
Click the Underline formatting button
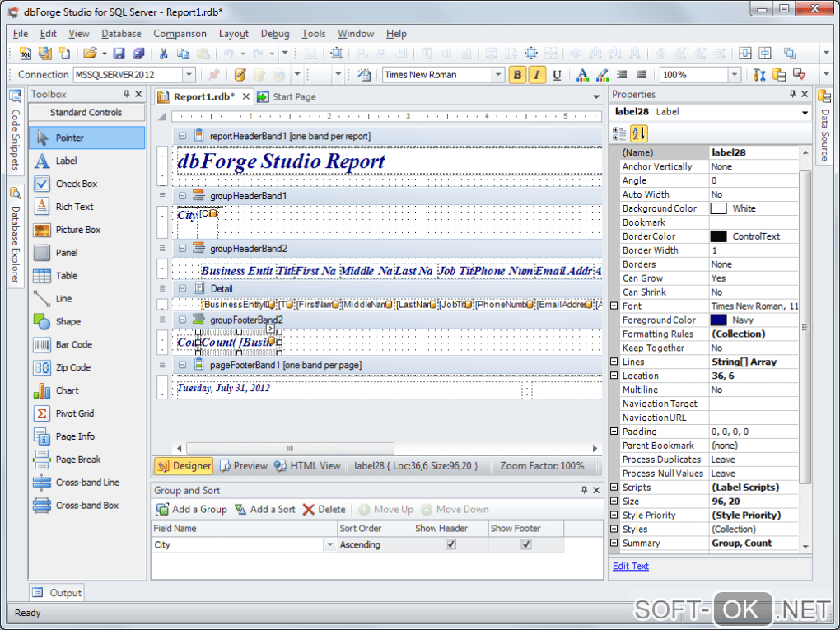(x=557, y=75)
